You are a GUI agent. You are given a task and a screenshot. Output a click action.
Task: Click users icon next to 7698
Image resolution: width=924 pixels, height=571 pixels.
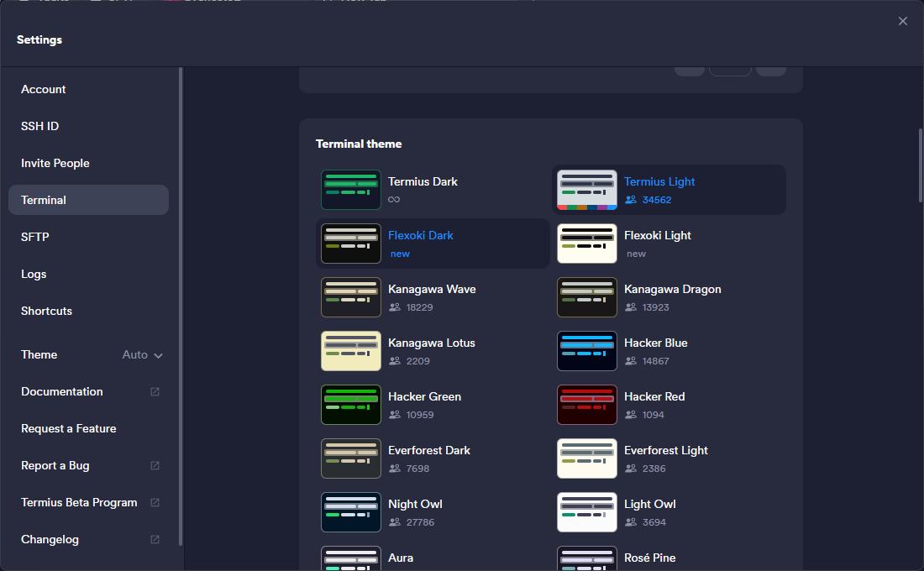[x=394, y=469]
